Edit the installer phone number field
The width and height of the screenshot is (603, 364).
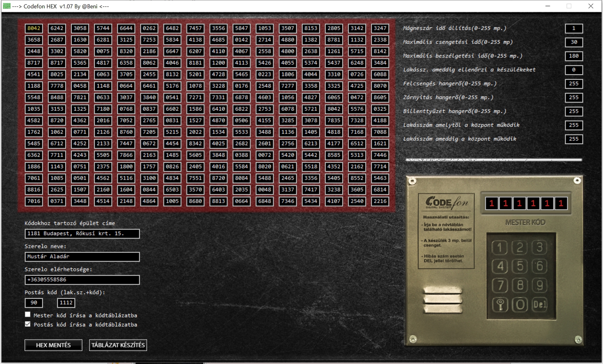[82, 280]
